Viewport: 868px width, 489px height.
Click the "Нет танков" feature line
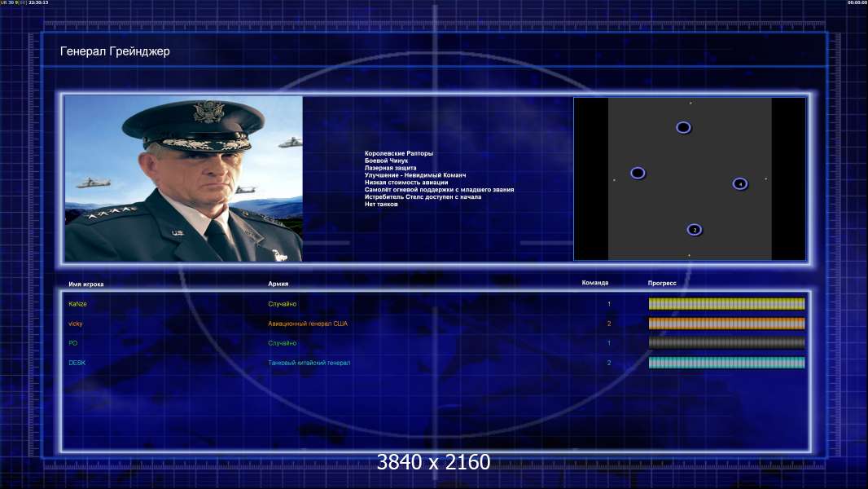(381, 204)
